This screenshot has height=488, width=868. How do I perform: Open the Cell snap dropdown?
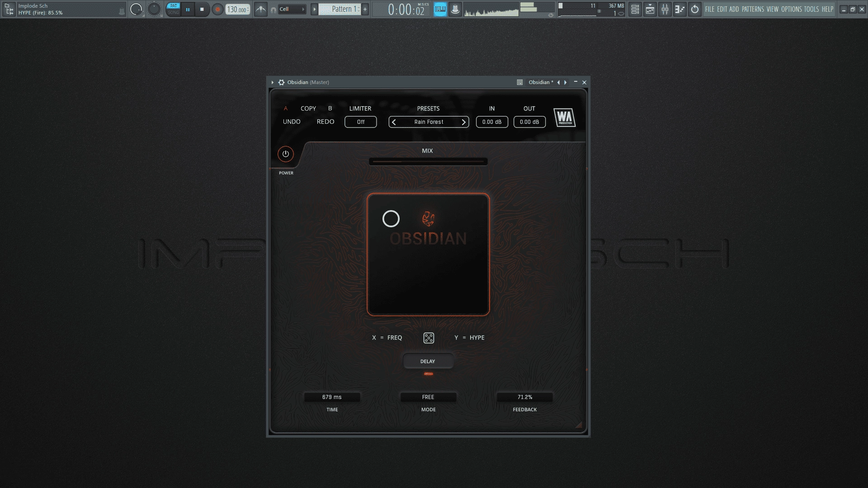292,9
